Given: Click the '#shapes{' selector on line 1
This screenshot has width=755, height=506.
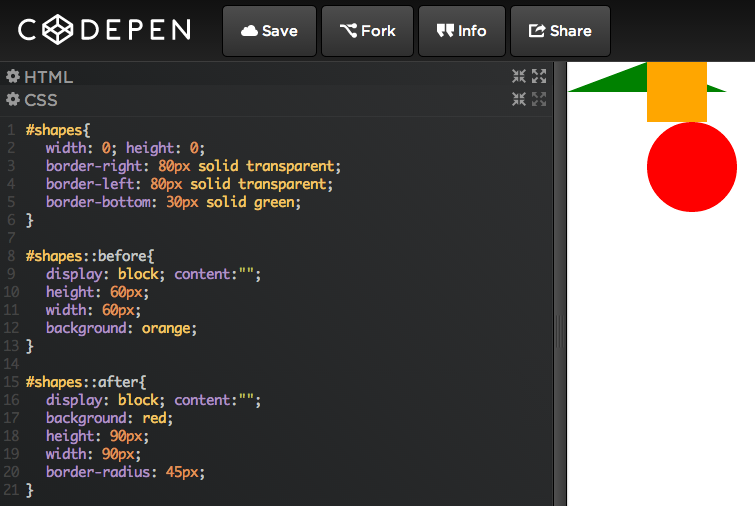Looking at the screenshot, I should tap(58, 130).
